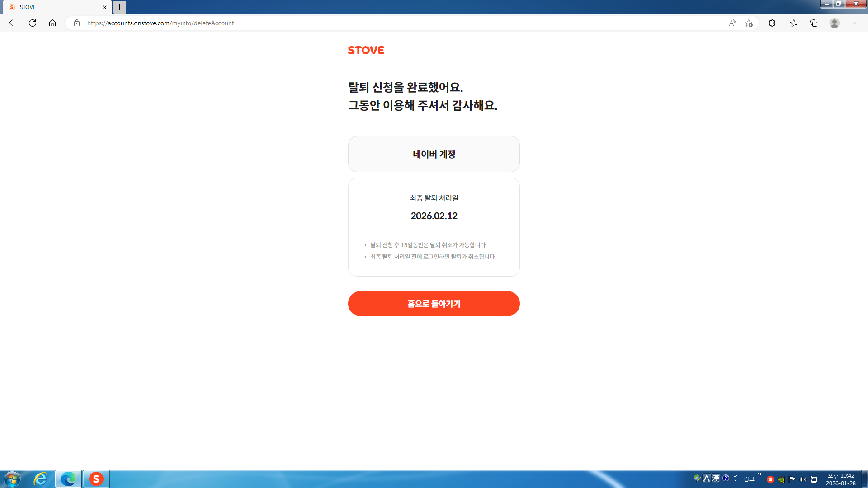Image resolution: width=868 pixels, height=488 pixels.
Task: Close the STOVE tab
Action: (104, 7)
